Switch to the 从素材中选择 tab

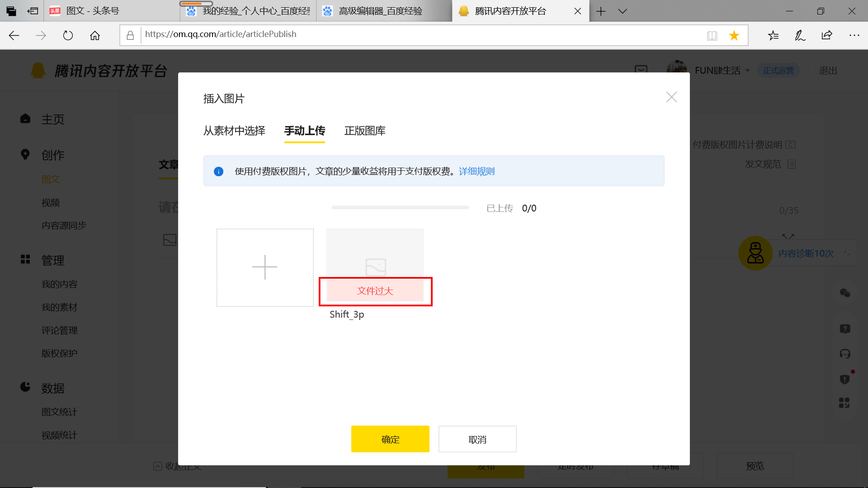[x=234, y=131]
